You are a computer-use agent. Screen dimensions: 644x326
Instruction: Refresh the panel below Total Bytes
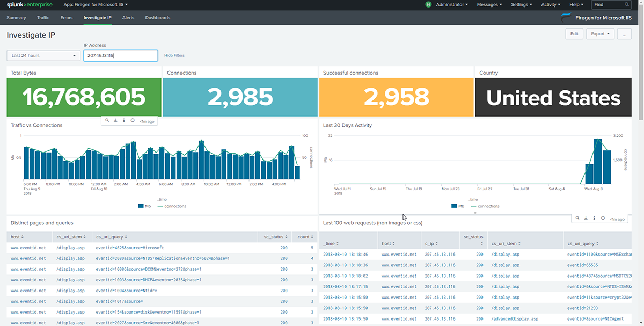132,121
